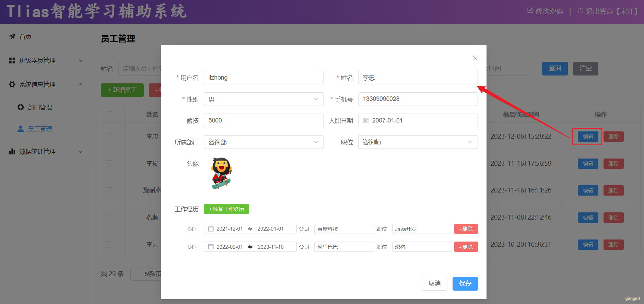Click the avatar image to change 头像
Image resolution: width=644 pixels, height=304 pixels.
pos(222,173)
